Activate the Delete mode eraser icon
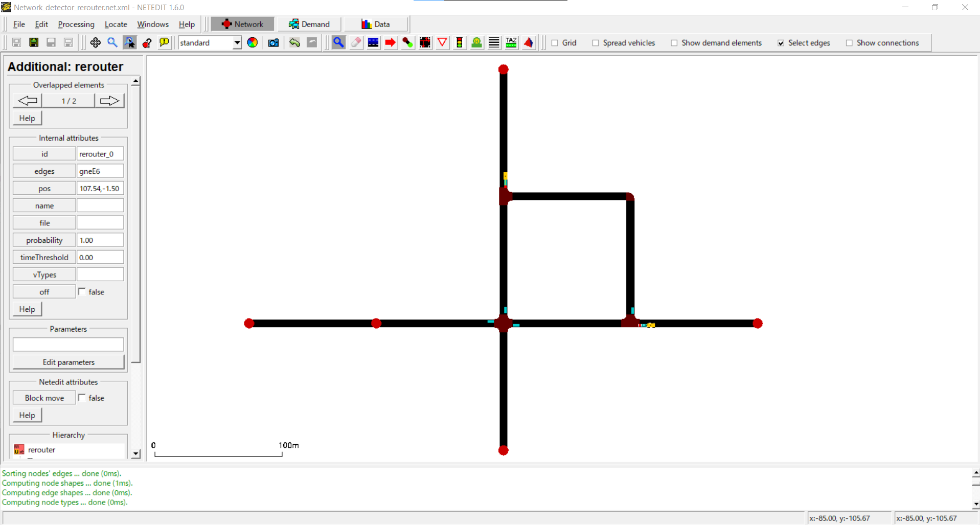 click(356, 42)
